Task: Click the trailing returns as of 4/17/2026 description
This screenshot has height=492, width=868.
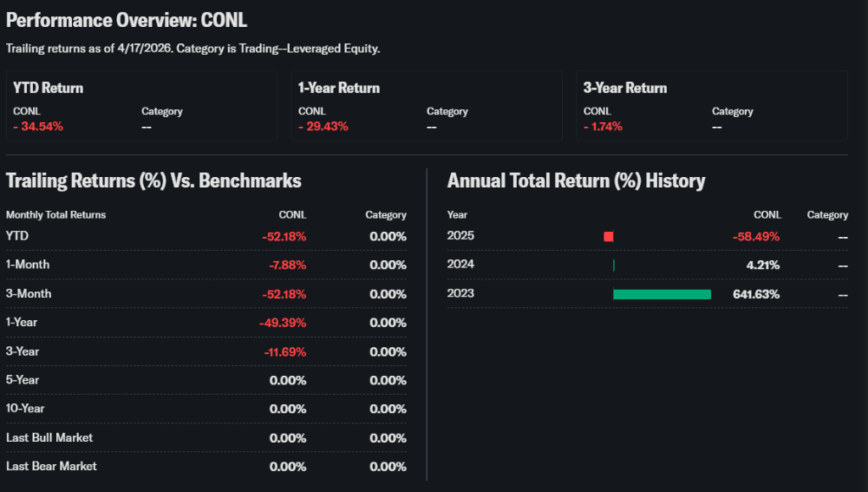Action: click(193, 48)
